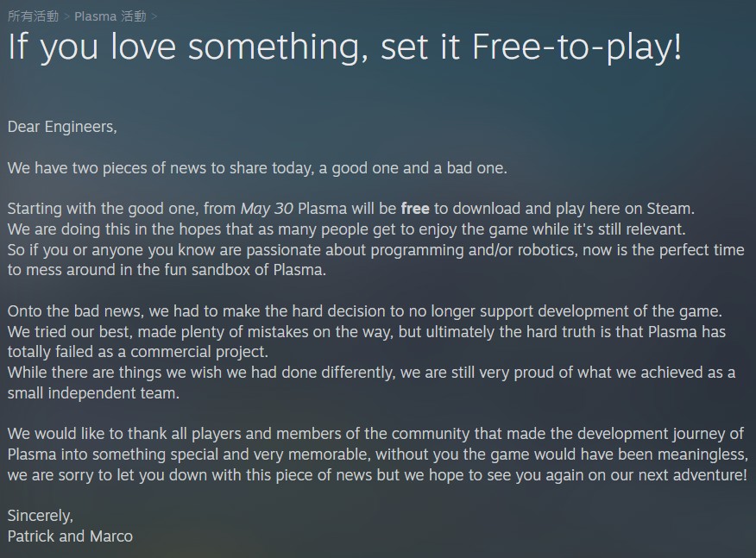Click the Free-to-play announcement headline
Image resolution: width=756 pixels, height=558 pixels.
[344, 47]
